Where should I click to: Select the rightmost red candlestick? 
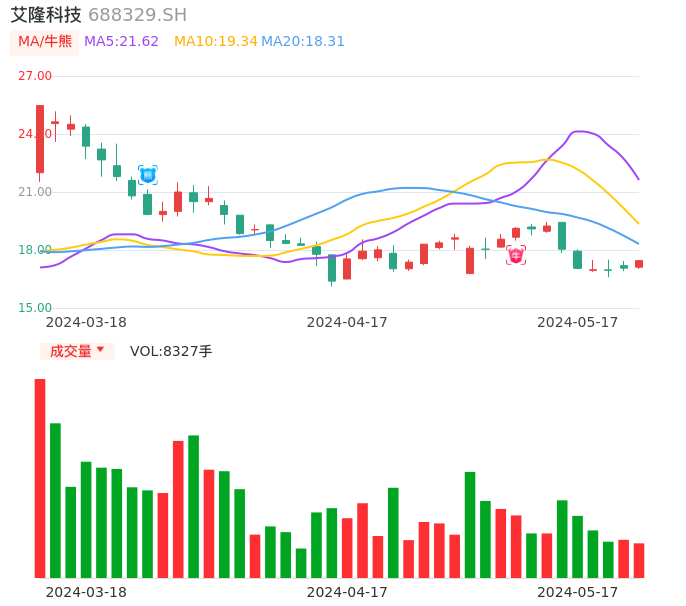[639, 264]
